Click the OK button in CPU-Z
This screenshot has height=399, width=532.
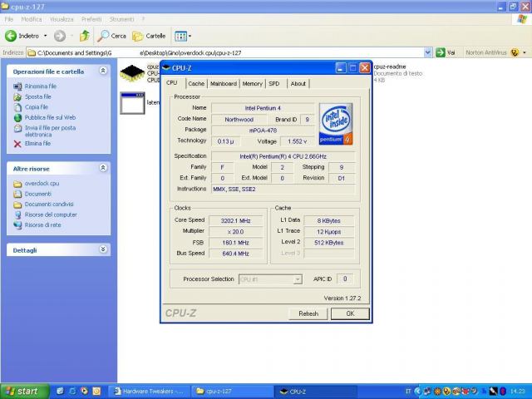pos(350,313)
